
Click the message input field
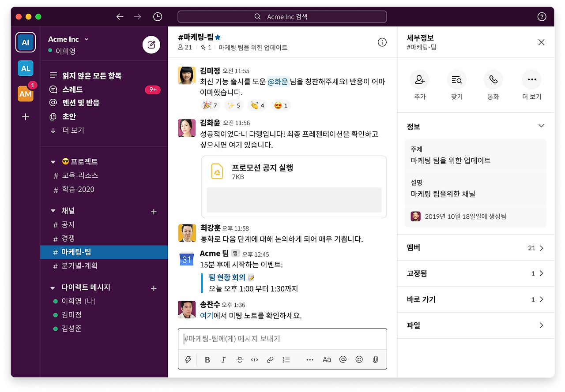click(282, 339)
